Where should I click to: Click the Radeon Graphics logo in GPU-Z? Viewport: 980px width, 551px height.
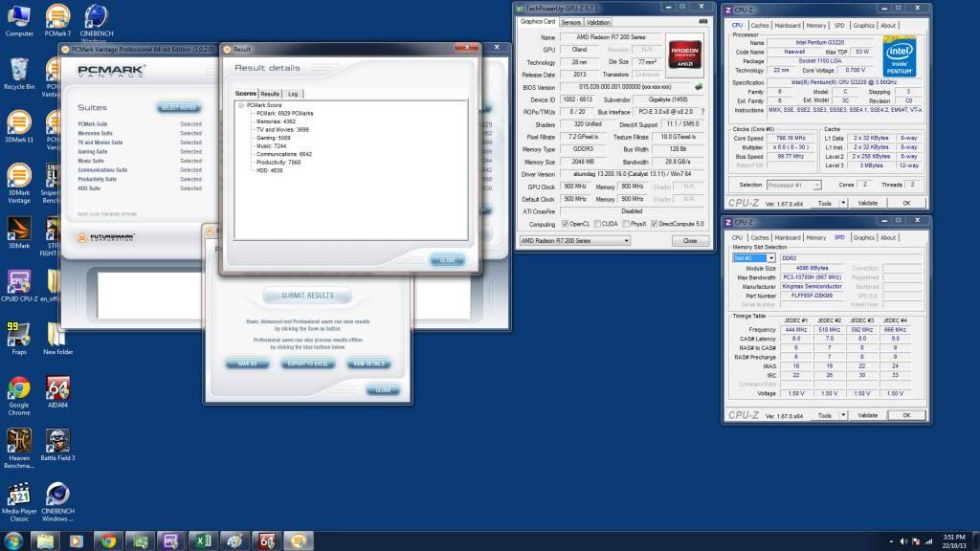coord(685,54)
